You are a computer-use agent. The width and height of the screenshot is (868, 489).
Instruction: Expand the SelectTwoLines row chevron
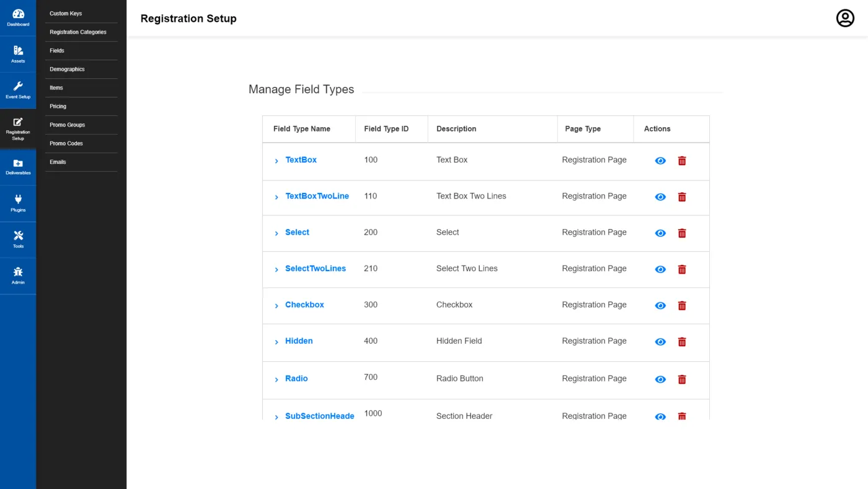pyautogui.click(x=277, y=269)
